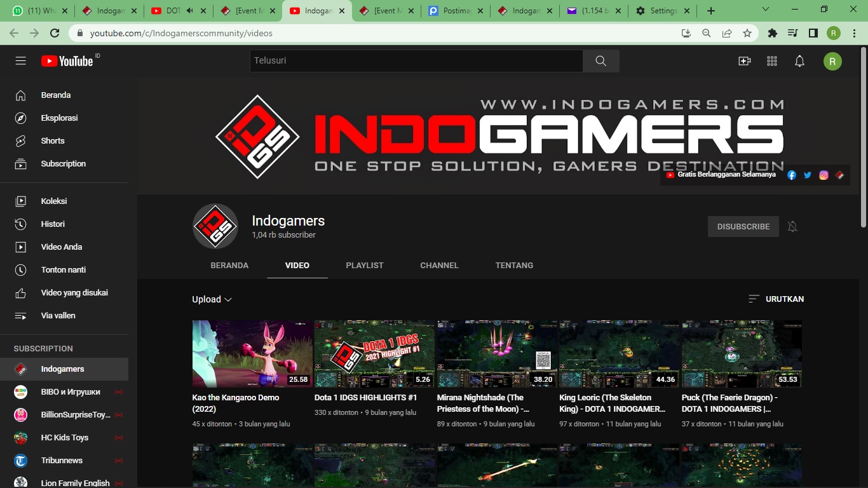Close the active Indogamers YouTube tab
The height and width of the screenshot is (488, 868).
pyautogui.click(x=341, y=11)
